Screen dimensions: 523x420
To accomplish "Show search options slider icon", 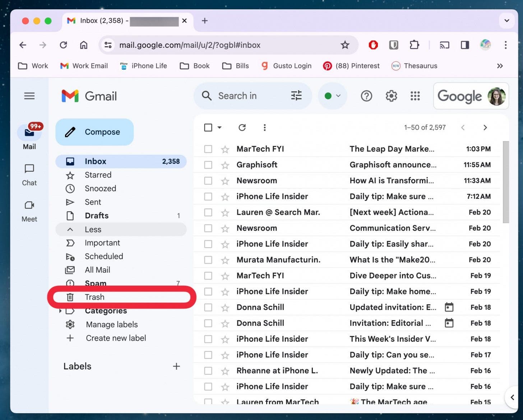I will tap(296, 96).
